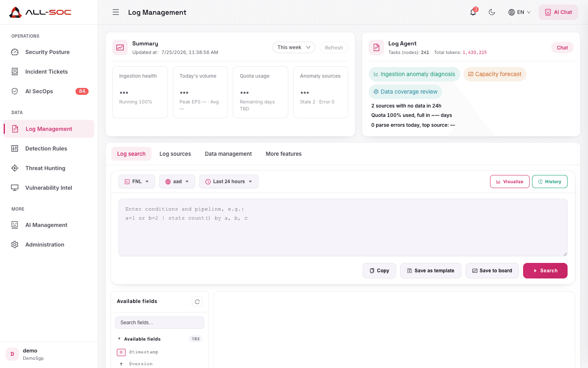Click the Log Agent document icon
Viewport: 588px width, 368px height.
click(376, 47)
